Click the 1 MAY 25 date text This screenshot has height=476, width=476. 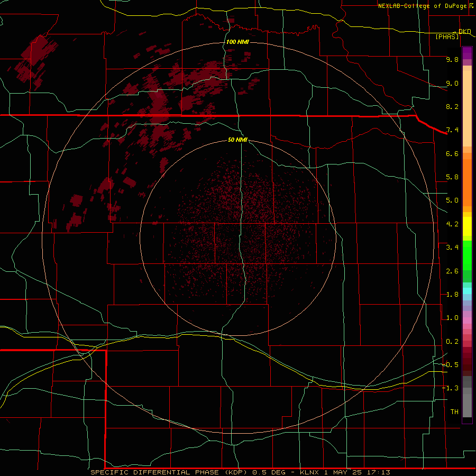point(344,472)
